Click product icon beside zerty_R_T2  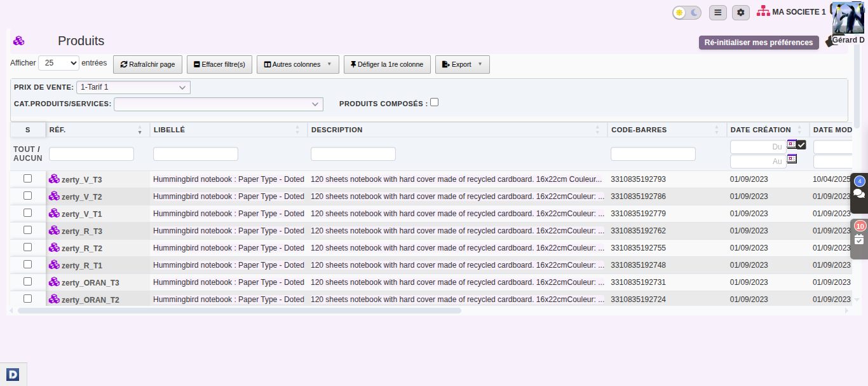54,248
